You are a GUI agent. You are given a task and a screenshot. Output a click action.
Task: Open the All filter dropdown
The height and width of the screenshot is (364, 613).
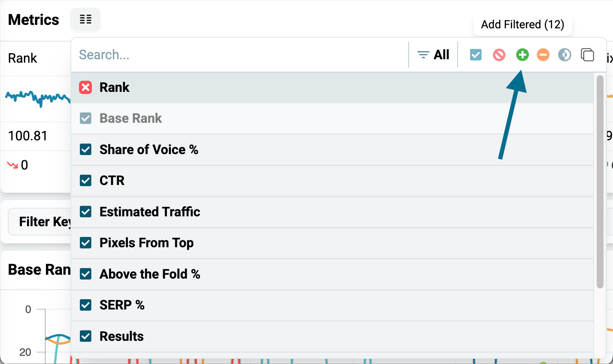(x=433, y=55)
